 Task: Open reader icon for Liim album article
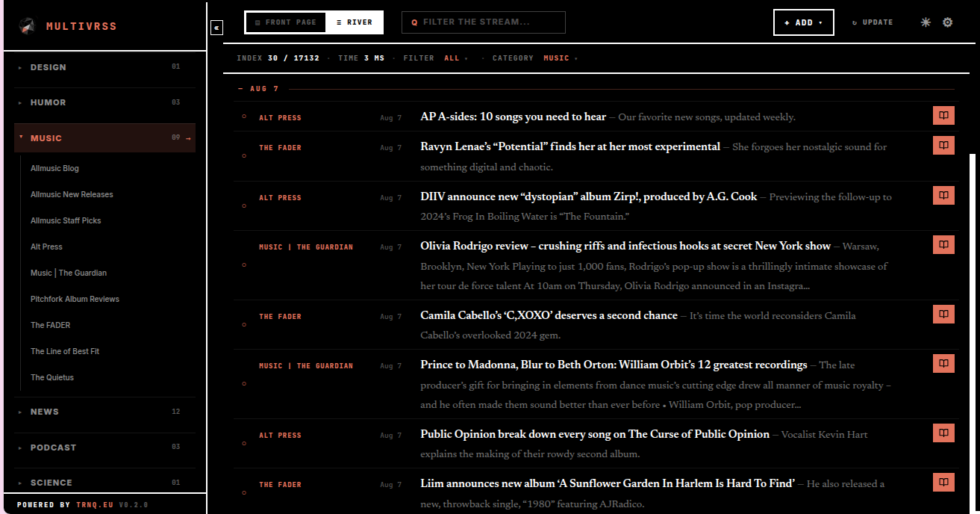[x=943, y=483]
